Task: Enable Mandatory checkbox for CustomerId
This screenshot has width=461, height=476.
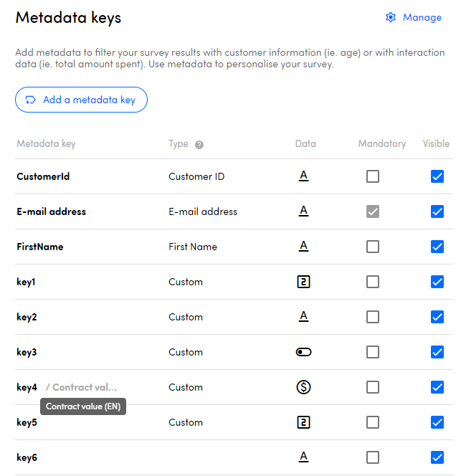Action: point(373,176)
